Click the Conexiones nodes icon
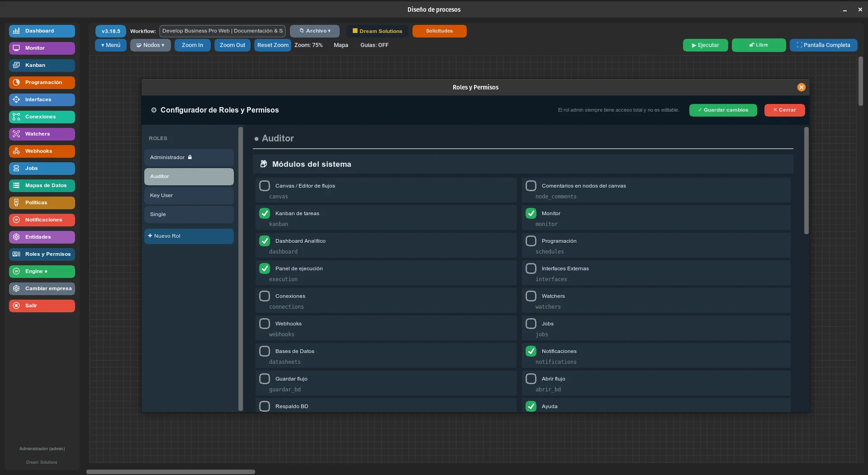This screenshot has width=868, height=475. pos(16,117)
